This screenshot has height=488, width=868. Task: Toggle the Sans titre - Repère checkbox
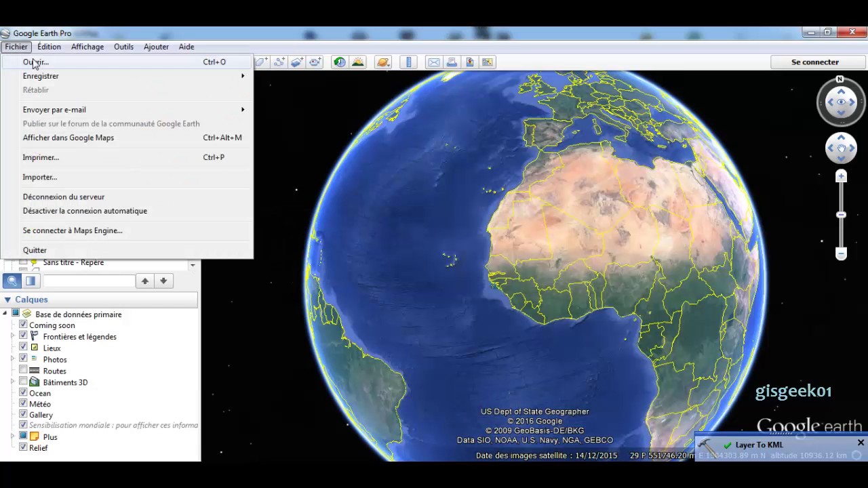pyautogui.click(x=23, y=262)
